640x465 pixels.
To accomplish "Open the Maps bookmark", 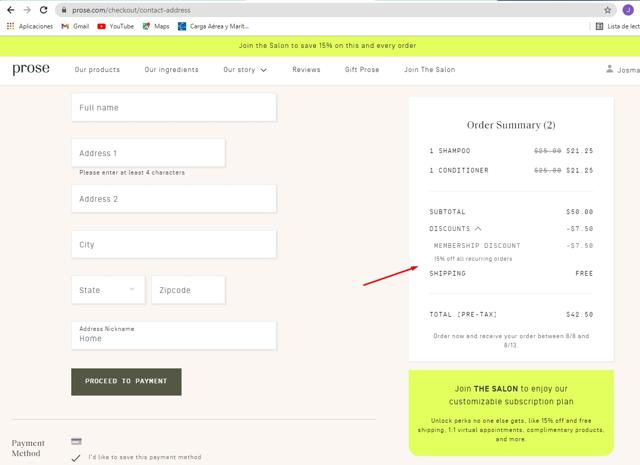I will tap(156, 26).
